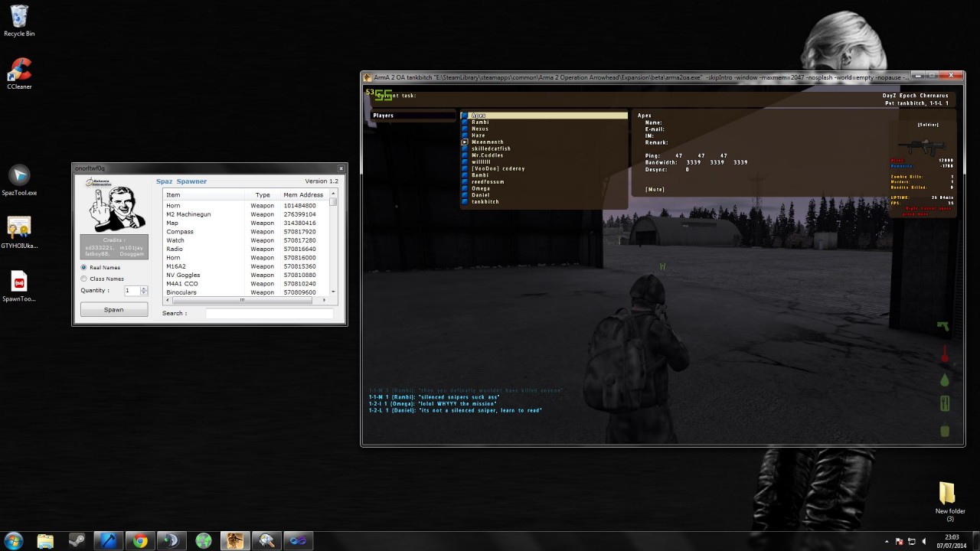Select player Mr.Cuddles in the list
The image size is (980, 551).
coord(544,155)
